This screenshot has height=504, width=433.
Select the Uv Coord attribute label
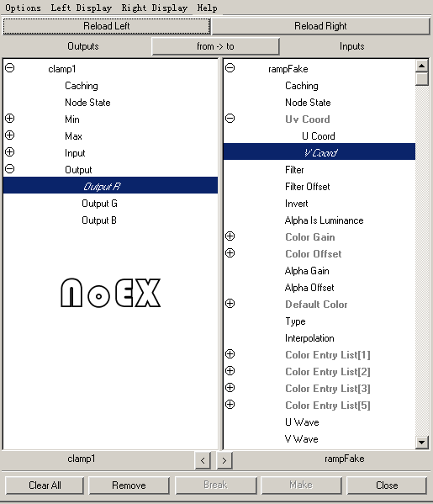point(308,119)
